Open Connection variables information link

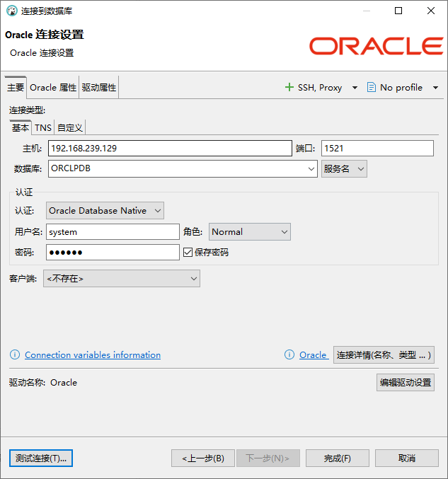click(93, 355)
